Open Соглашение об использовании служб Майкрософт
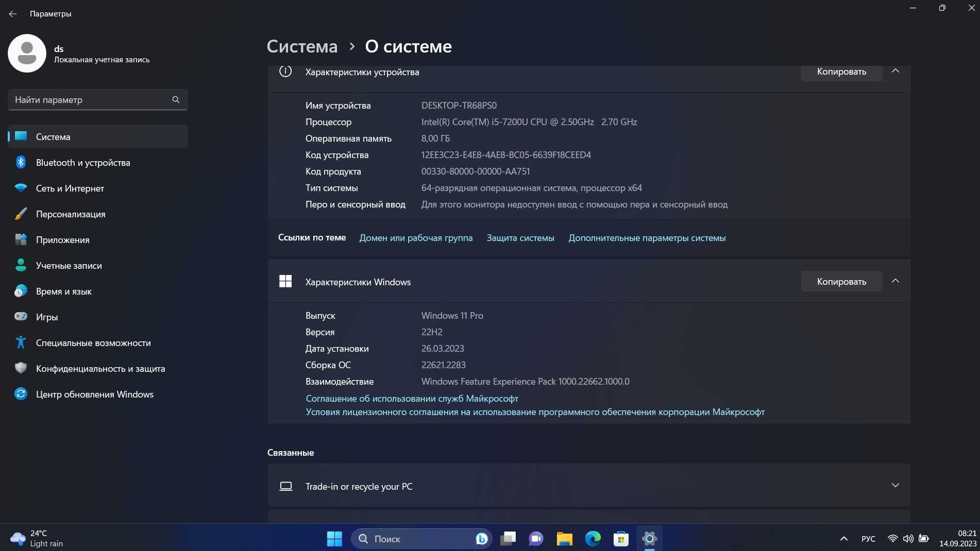Image resolution: width=980 pixels, height=551 pixels. [x=412, y=399]
